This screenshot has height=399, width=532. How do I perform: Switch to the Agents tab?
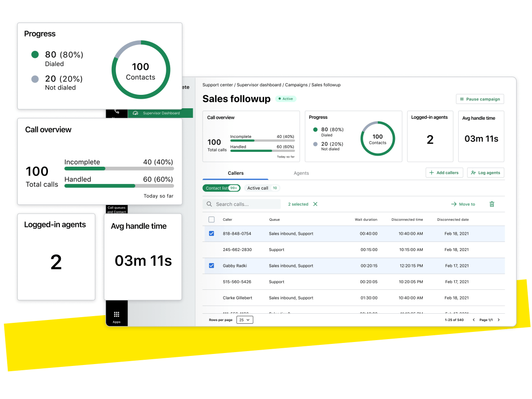(x=301, y=173)
